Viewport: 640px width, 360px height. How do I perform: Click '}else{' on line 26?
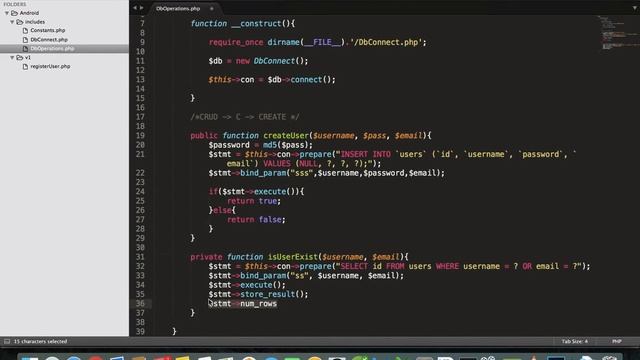click(222, 210)
